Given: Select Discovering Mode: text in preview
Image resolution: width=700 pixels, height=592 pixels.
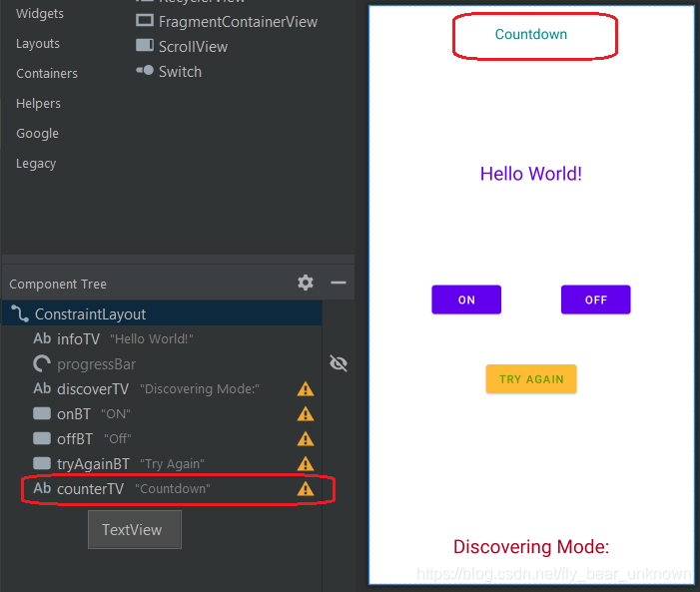Looking at the screenshot, I should pyautogui.click(x=531, y=547).
